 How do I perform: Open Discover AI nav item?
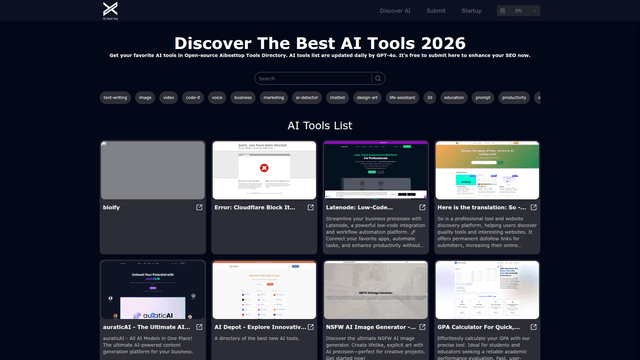[x=395, y=11]
